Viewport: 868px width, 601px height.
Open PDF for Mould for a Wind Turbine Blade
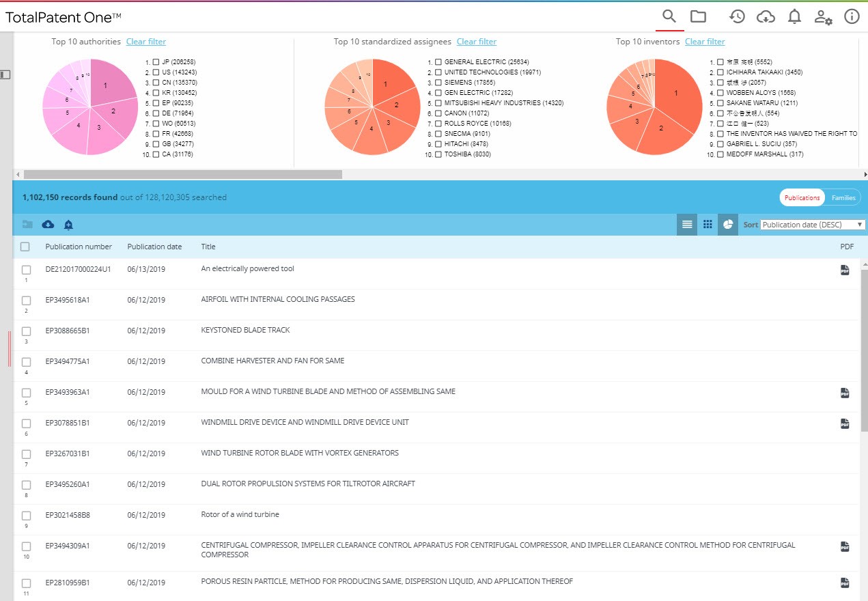point(845,393)
